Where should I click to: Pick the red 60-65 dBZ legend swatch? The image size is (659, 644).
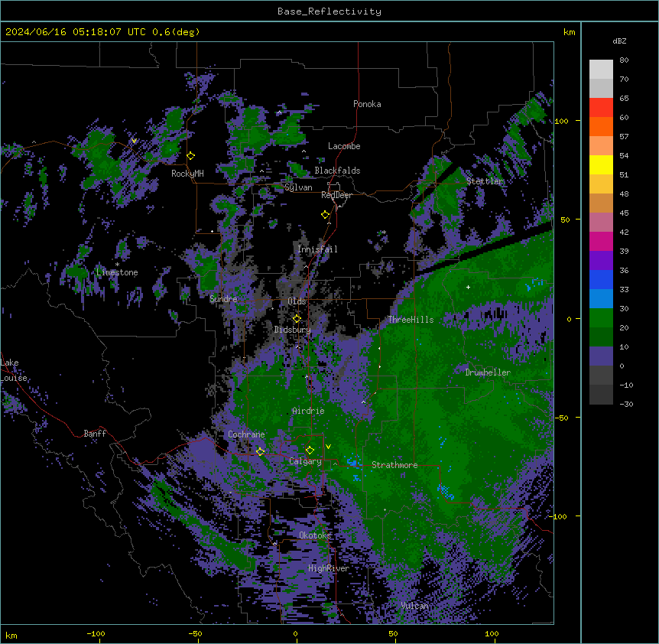[x=601, y=108]
